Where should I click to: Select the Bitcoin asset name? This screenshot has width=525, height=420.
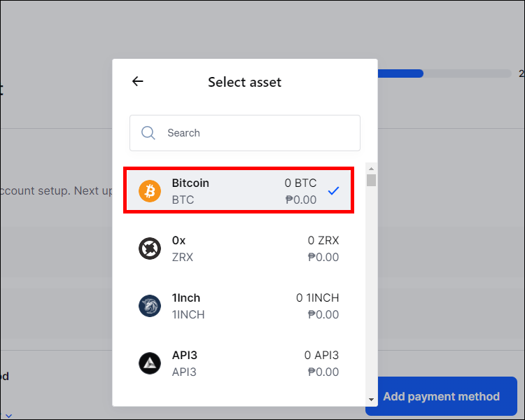pyautogui.click(x=190, y=183)
